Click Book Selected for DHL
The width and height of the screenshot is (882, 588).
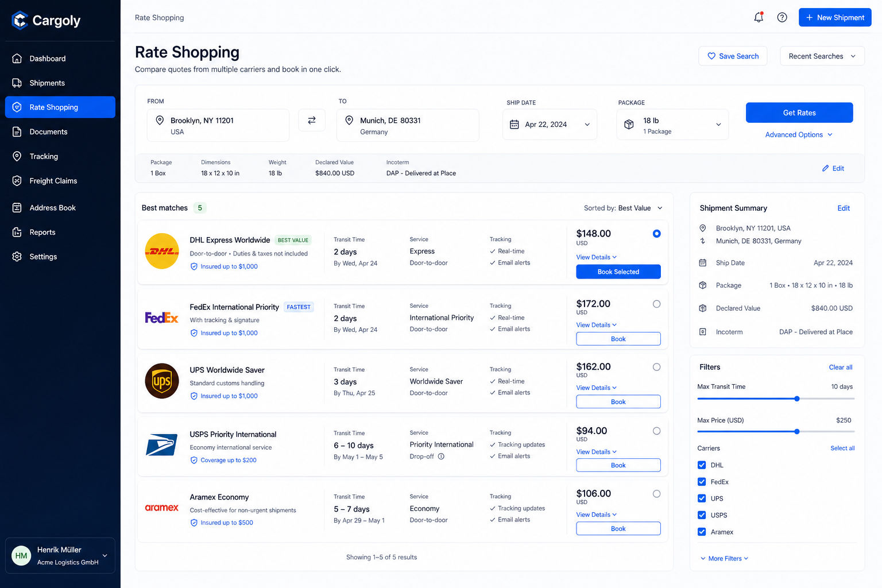pos(618,272)
